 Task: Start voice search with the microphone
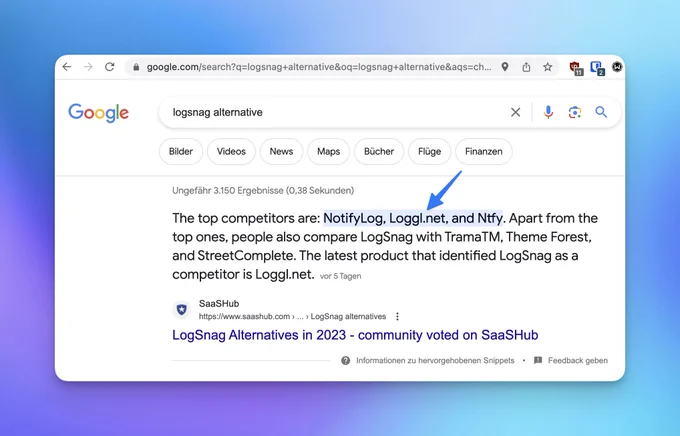[x=548, y=112]
